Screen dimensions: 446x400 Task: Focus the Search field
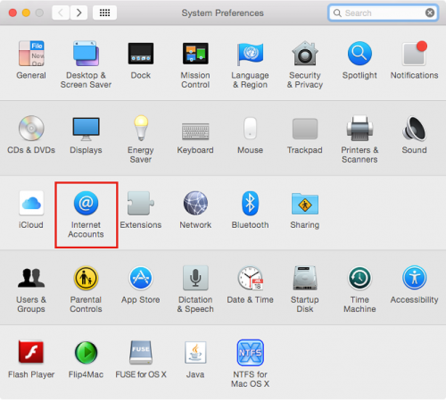click(383, 13)
